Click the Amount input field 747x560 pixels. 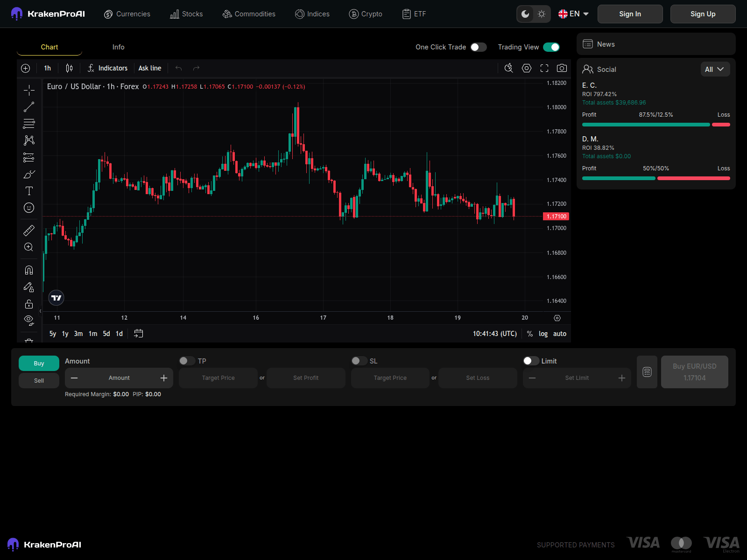pos(119,378)
